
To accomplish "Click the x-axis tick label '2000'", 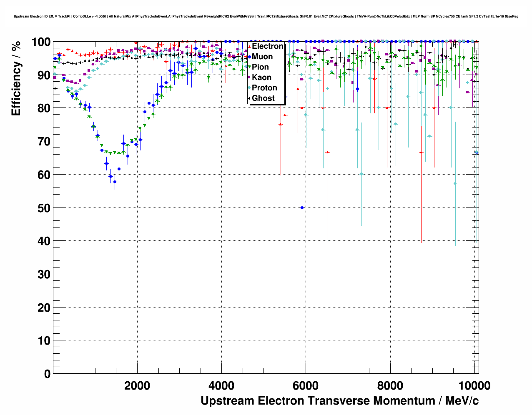I will [x=137, y=386].
